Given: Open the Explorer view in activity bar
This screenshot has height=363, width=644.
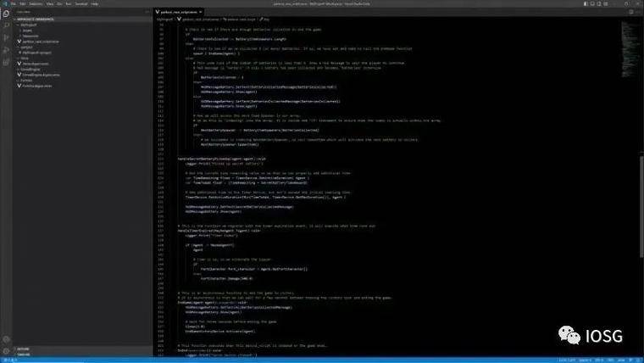Looking at the screenshot, I should pos(6,14).
